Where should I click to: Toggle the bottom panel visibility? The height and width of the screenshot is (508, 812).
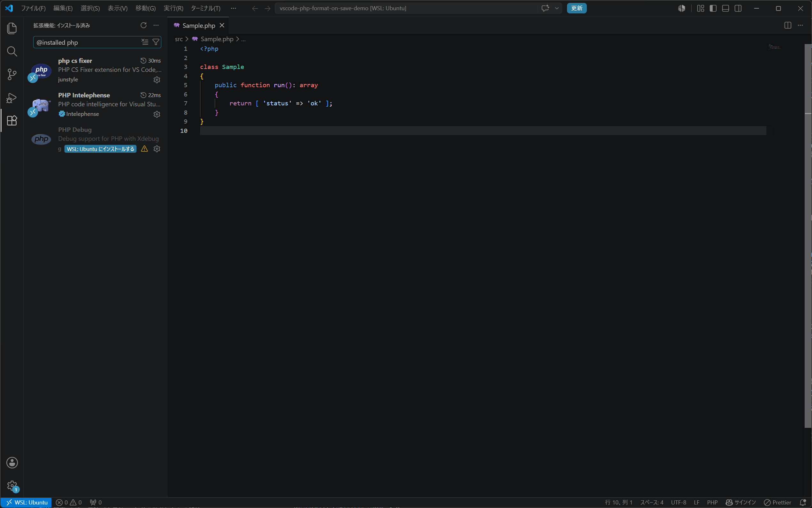pos(726,8)
